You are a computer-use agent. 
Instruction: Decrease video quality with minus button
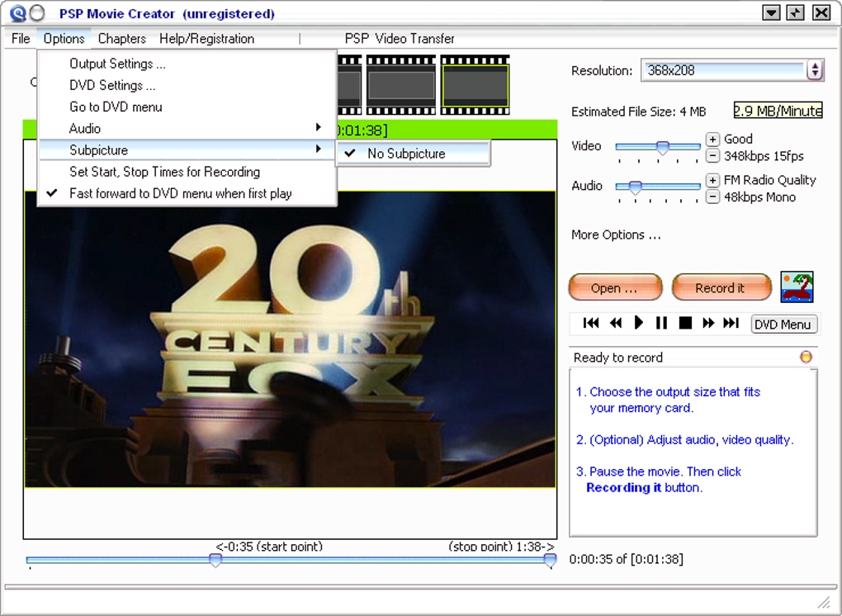pos(712,156)
